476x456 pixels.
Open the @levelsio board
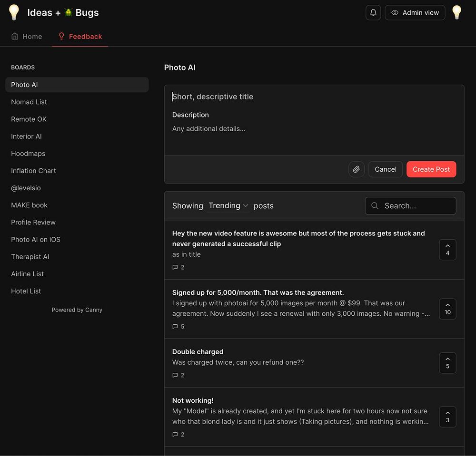click(x=26, y=188)
